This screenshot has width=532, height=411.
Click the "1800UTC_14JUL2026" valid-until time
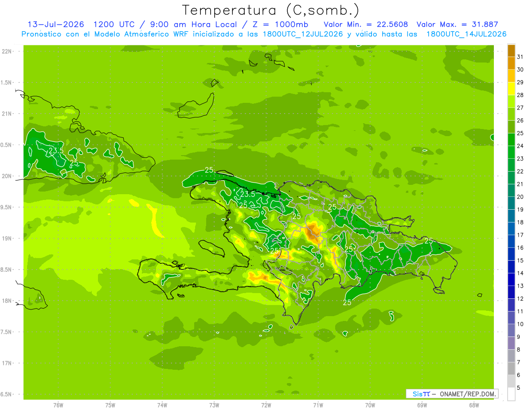point(466,34)
